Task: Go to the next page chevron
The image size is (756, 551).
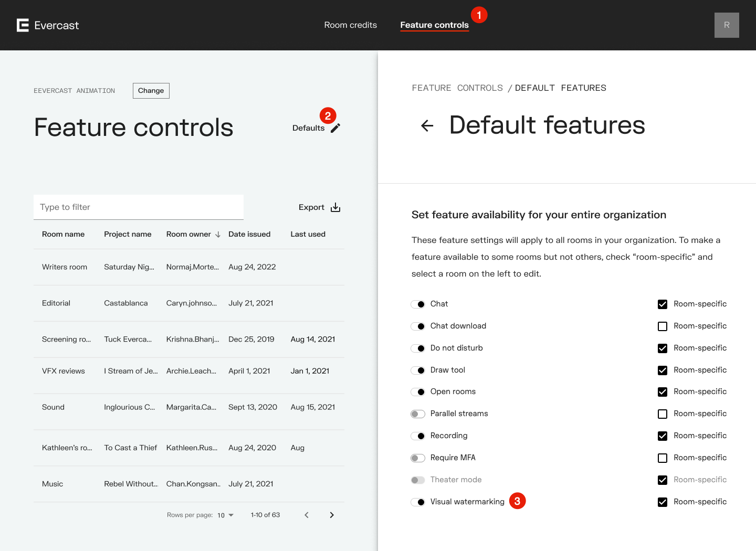Action: [x=332, y=515]
